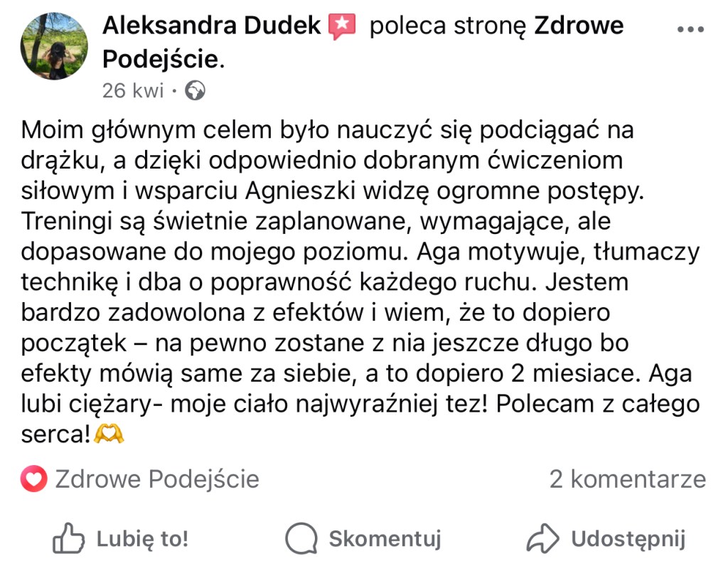Click the globe public audience icon
The width and height of the screenshot is (728, 566).
coord(195,91)
